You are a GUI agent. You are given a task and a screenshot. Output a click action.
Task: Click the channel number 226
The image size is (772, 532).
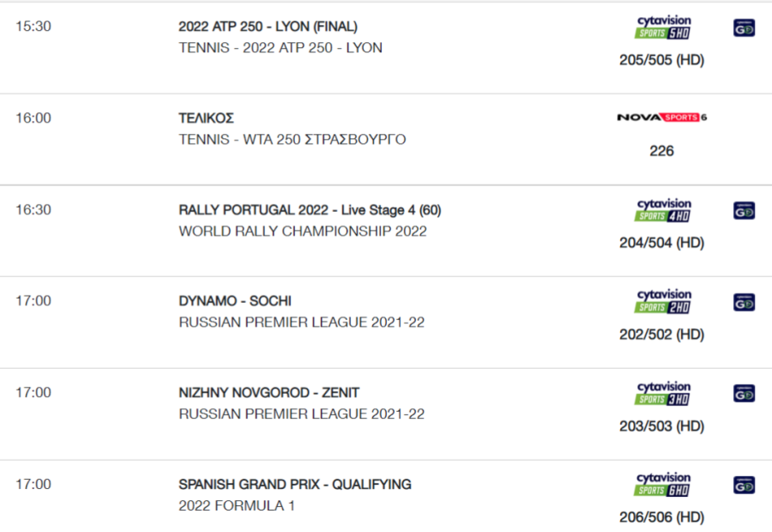click(661, 151)
